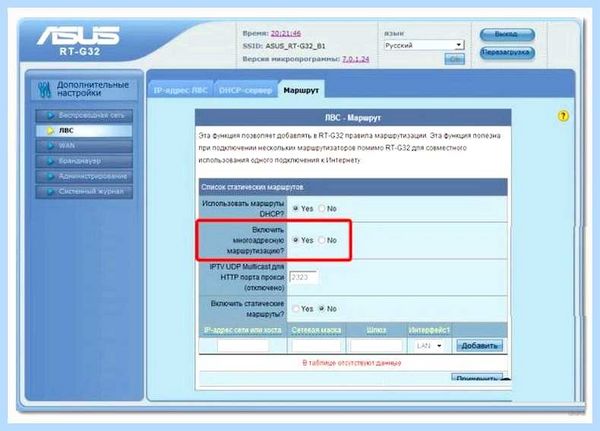The width and height of the screenshot is (600, 431).
Task: Open the Системный журнал sidebar section
Action: pos(84,191)
